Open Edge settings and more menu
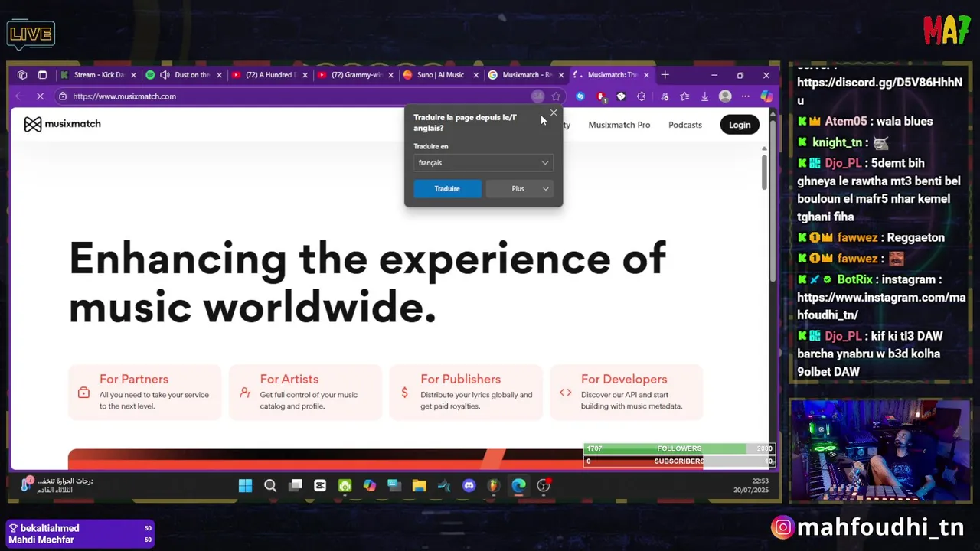Screen dimensions: 980x551 (x=745, y=96)
